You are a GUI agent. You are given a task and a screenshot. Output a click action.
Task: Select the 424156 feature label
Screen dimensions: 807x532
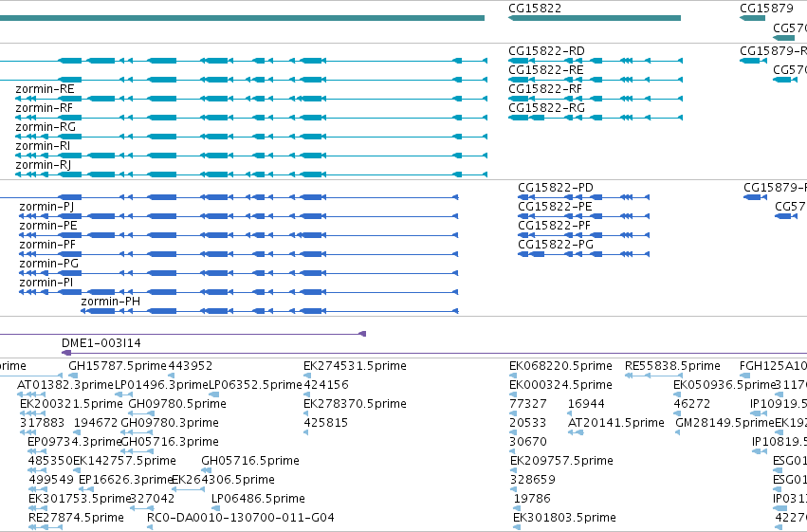(x=326, y=385)
